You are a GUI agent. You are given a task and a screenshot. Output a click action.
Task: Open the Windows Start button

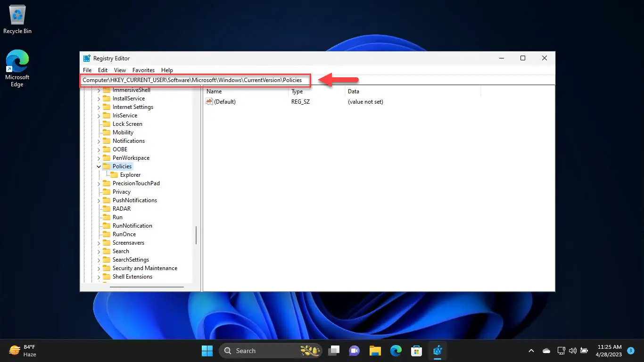207,351
